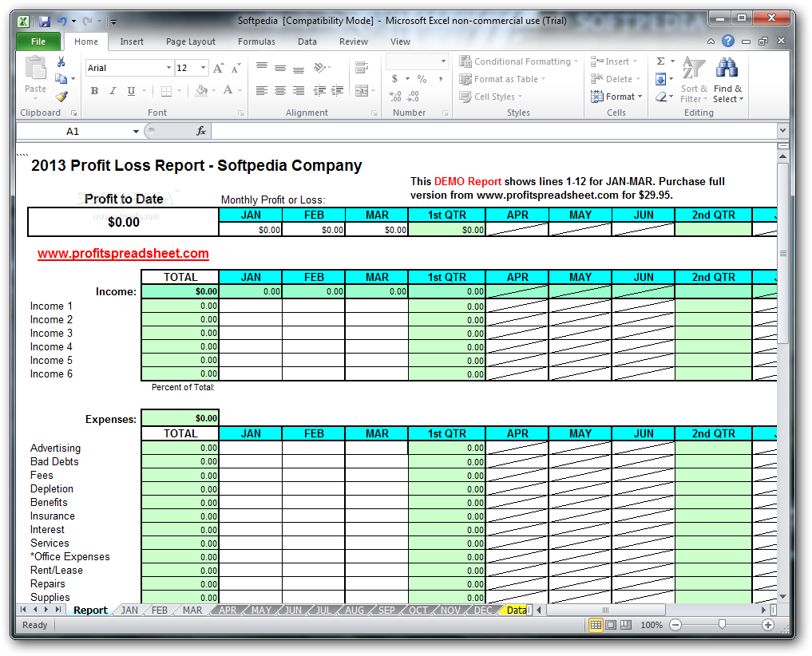Select the Format Painter brush

(x=61, y=97)
